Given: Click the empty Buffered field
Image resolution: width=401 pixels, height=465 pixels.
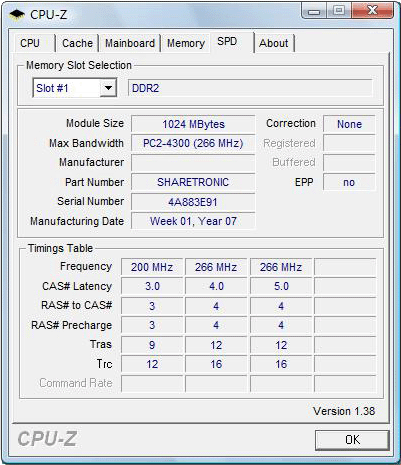Looking at the screenshot, I should click(349, 163).
